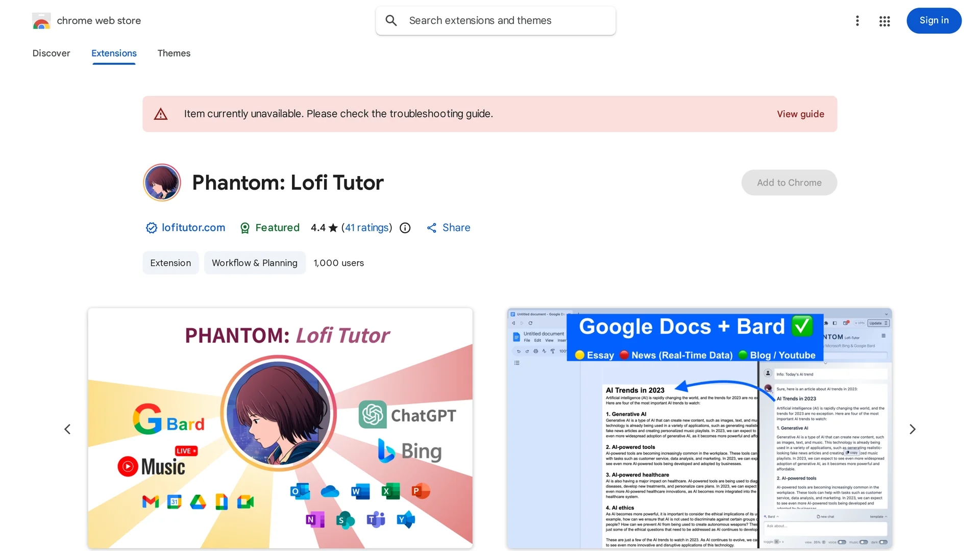This screenshot has width=980, height=551.
Task: Switch to the Discover tab
Action: 51,53
